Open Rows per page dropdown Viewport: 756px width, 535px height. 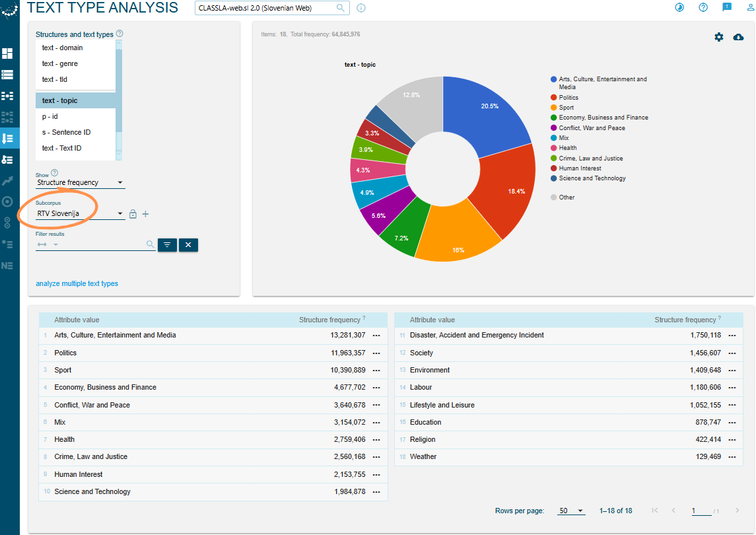(571, 511)
